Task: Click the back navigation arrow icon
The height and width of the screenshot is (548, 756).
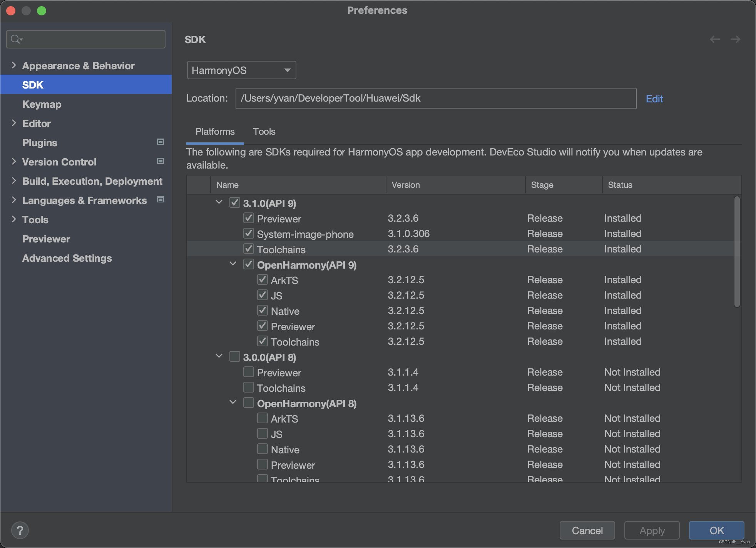Action: click(x=715, y=39)
